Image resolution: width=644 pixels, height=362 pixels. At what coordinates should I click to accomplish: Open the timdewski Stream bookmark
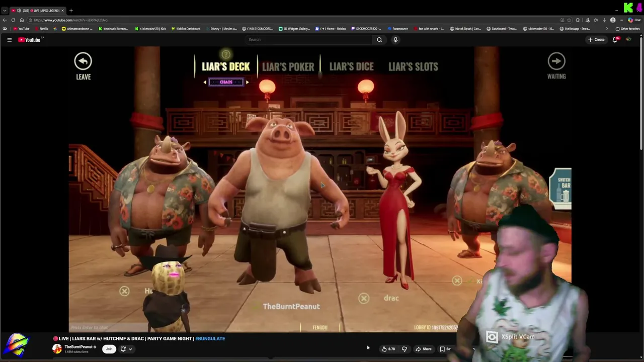coord(113,29)
